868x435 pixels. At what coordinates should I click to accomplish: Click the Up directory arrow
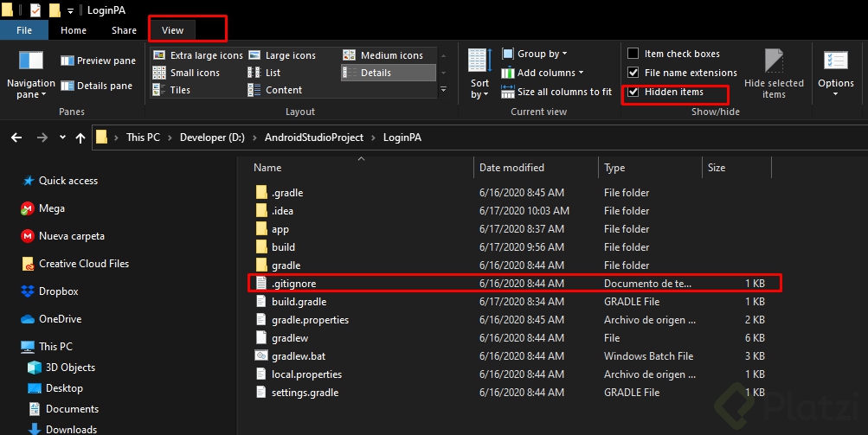(80, 138)
